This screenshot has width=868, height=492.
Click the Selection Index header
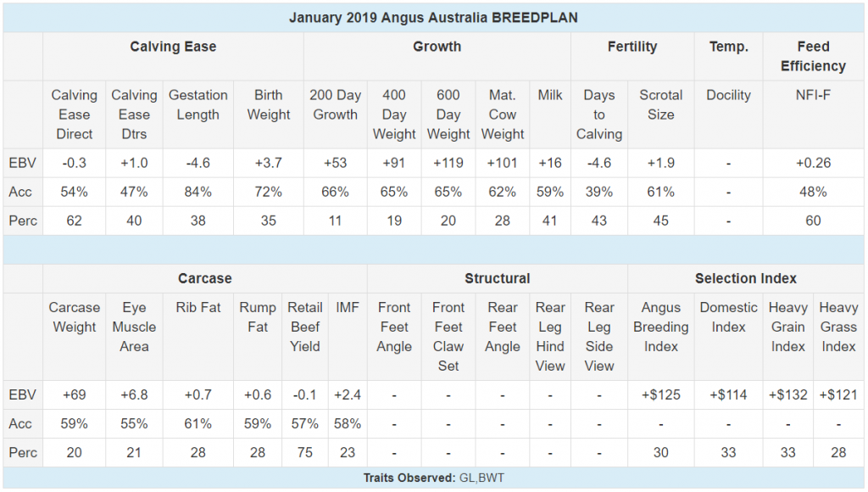[x=746, y=278]
